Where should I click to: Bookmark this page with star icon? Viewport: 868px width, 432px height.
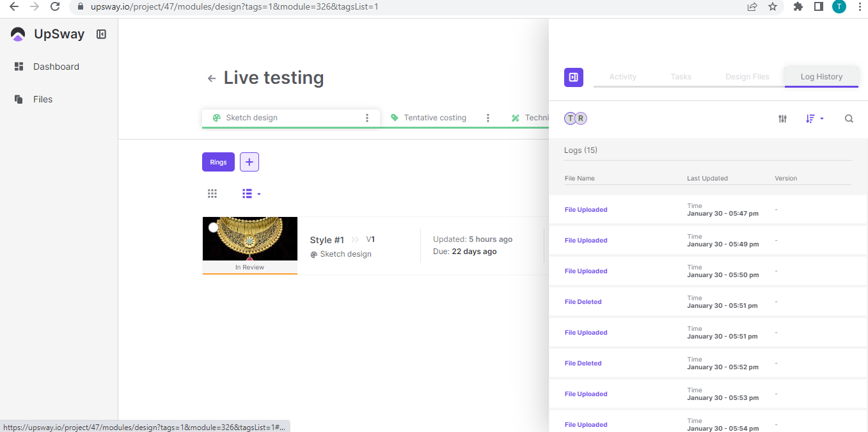pyautogui.click(x=773, y=6)
